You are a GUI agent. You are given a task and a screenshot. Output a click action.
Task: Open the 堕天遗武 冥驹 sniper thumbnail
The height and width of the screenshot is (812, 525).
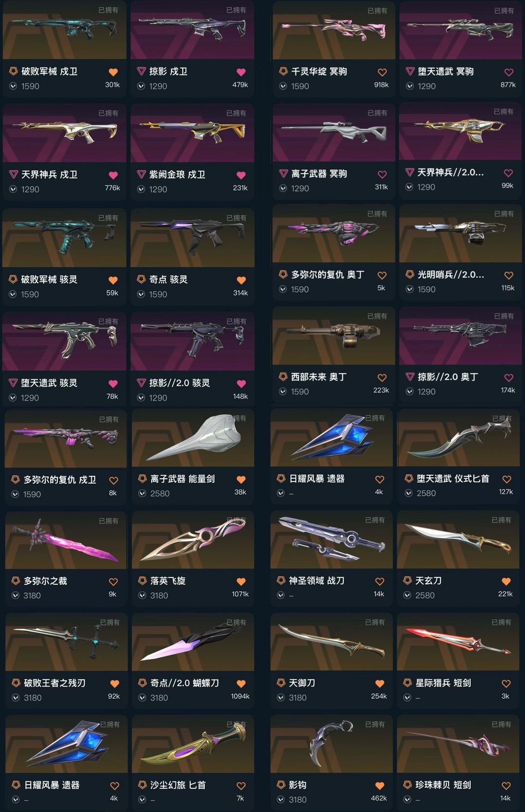coord(460,30)
